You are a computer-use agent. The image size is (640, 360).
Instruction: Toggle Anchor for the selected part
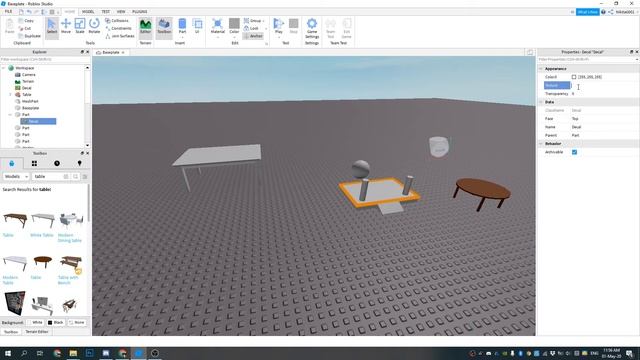(253, 36)
